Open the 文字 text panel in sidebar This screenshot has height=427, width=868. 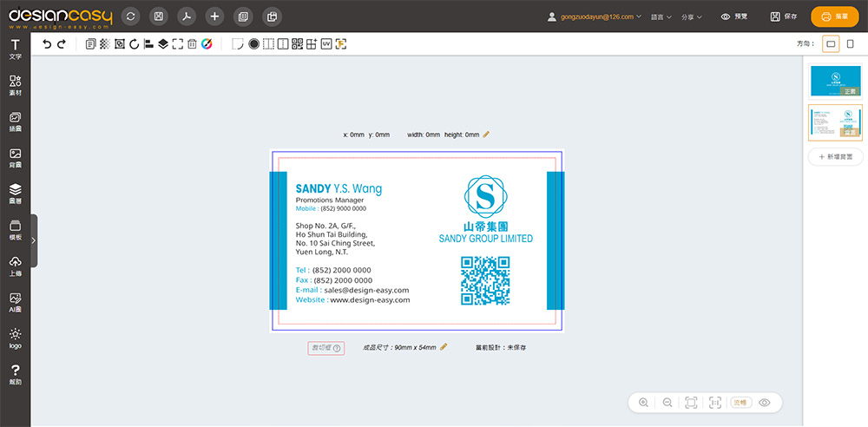pos(15,49)
